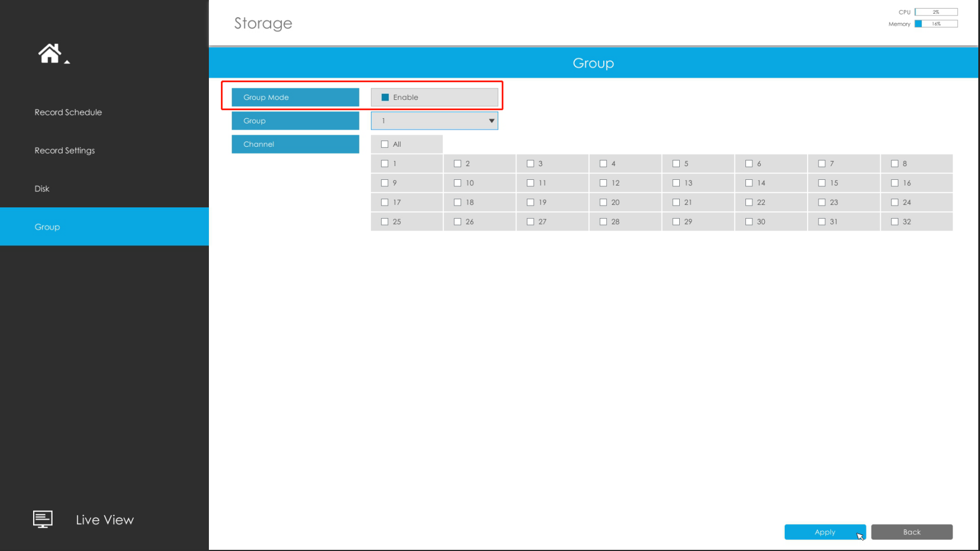
Task: Mark channel 28 checkbox
Action: tap(603, 222)
